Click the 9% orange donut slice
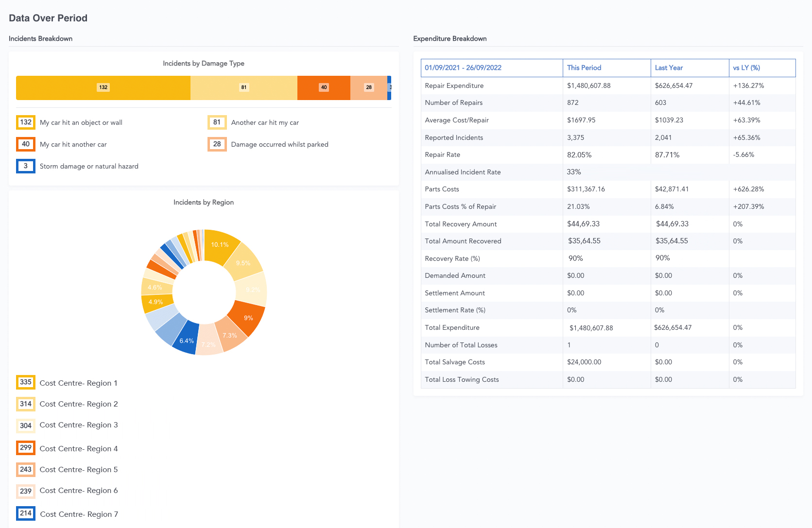The width and height of the screenshot is (812, 528). (248, 318)
